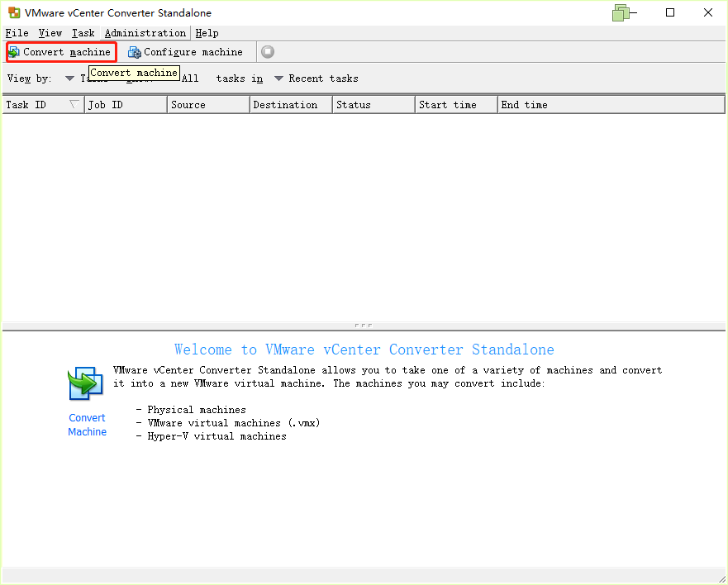
Task: Open the File menu
Action: [17, 33]
